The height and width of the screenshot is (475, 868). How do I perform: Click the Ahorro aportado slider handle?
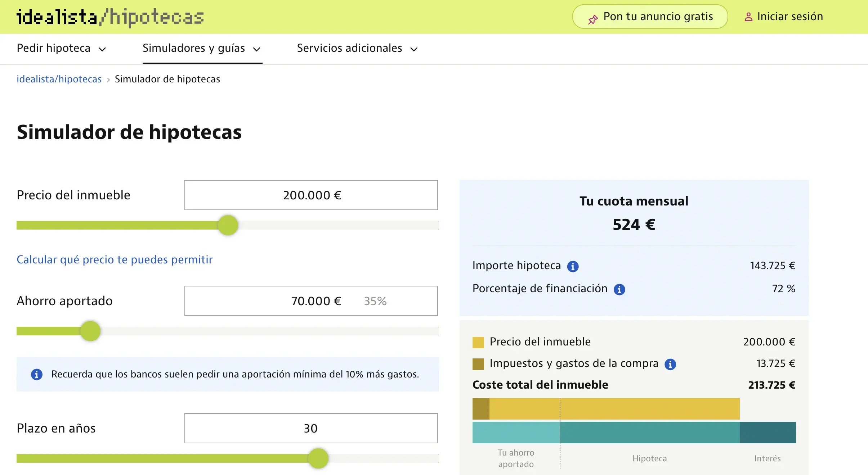tap(90, 331)
